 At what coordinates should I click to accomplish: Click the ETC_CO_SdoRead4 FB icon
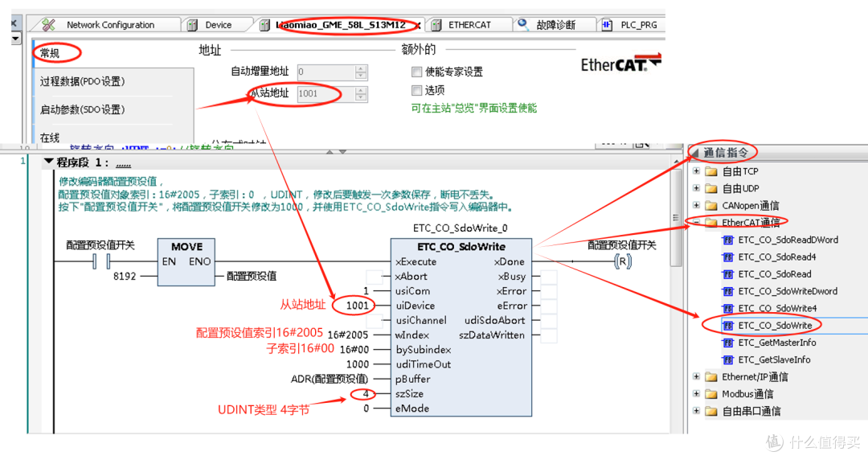click(x=728, y=257)
